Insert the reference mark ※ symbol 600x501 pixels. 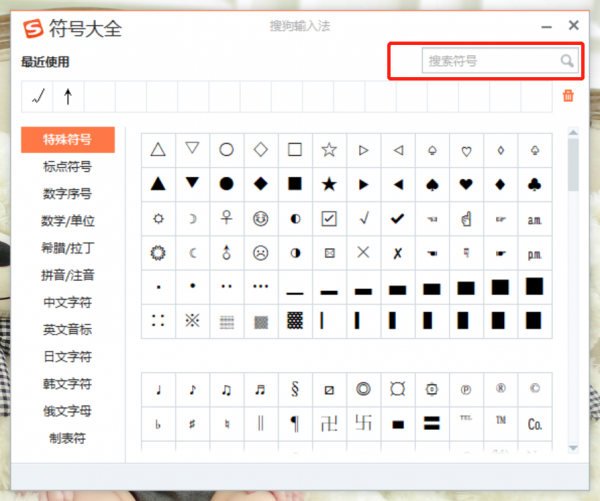(192, 321)
